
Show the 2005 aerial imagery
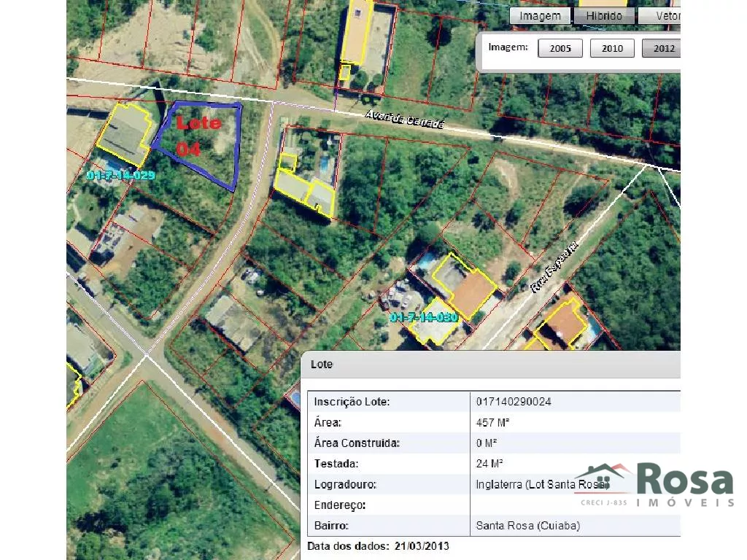point(560,49)
